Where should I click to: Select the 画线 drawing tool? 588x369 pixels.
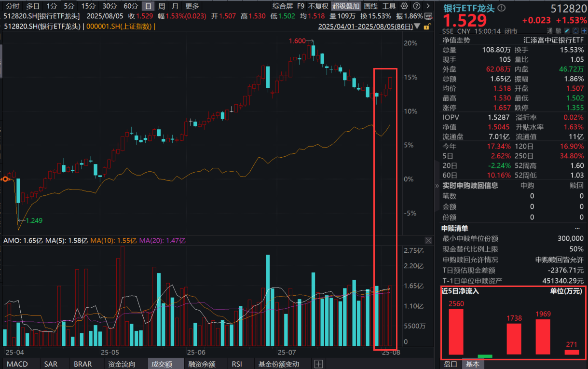(369, 6)
